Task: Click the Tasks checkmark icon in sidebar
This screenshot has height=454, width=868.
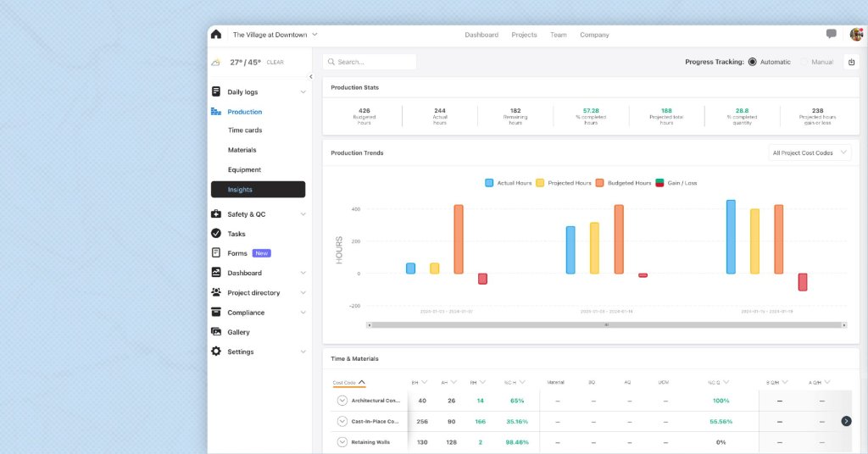Action: (216, 234)
